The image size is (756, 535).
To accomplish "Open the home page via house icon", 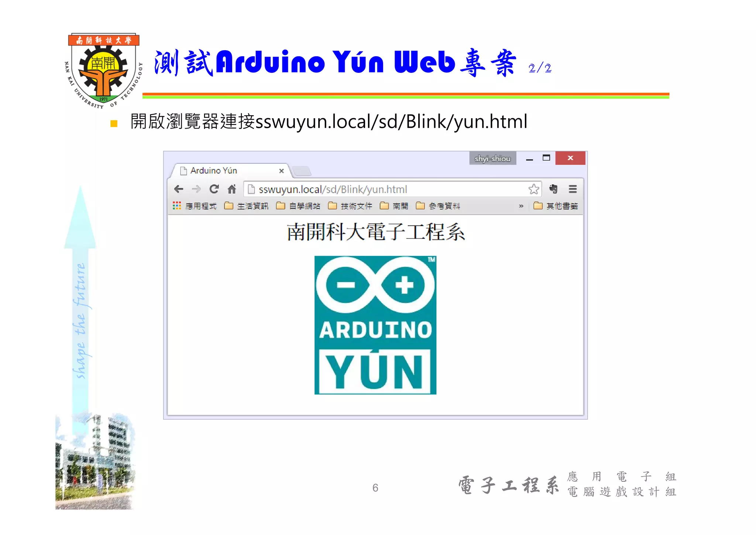I will pyautogui.click(x=232, y=189).
